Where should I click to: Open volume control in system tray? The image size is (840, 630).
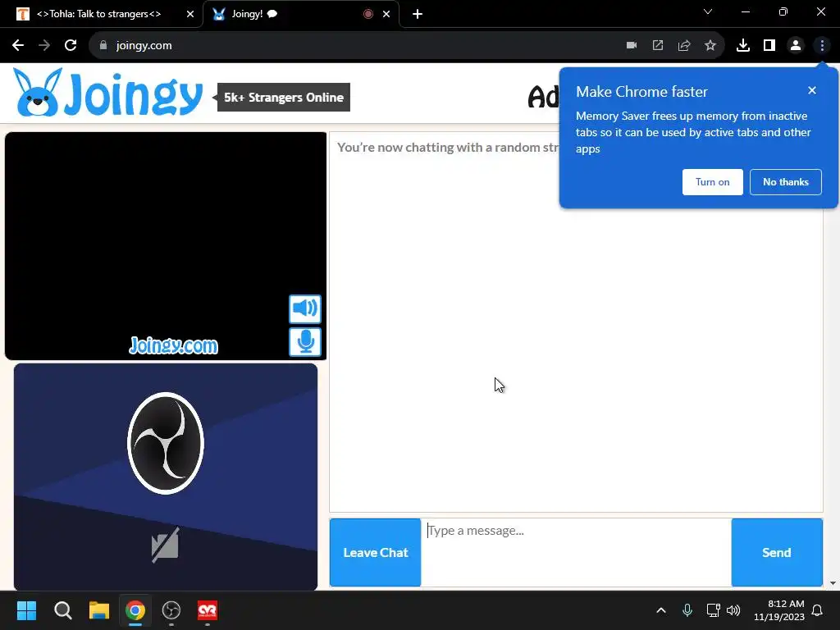click(733, 610)
